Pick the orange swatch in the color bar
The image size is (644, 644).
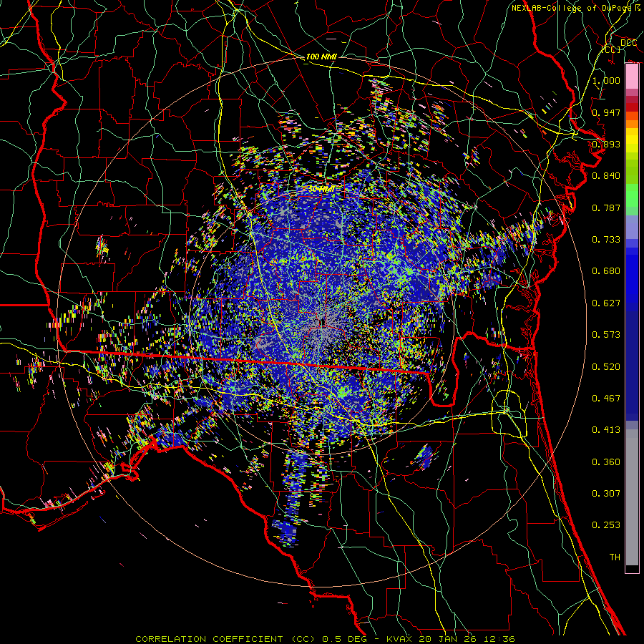632,123
